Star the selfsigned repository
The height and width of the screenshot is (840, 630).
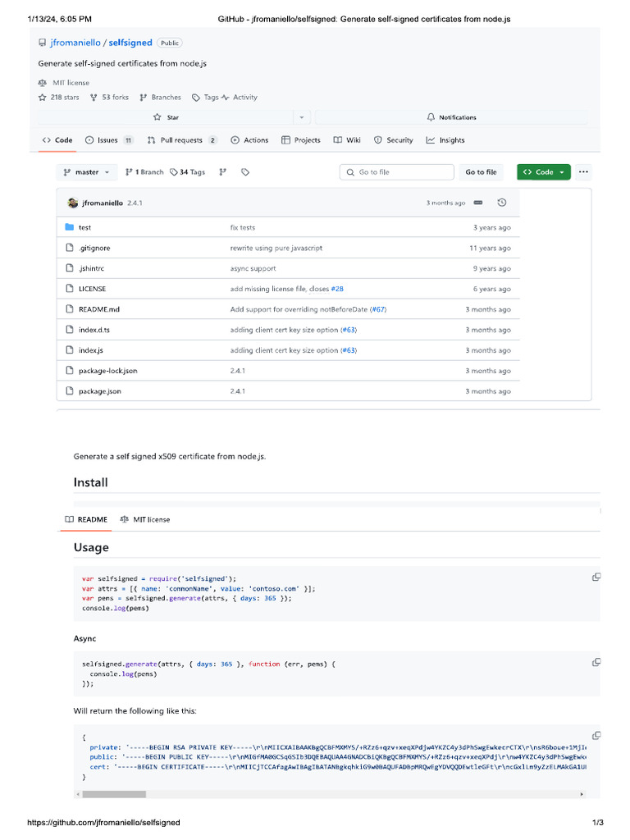point(167,117)
